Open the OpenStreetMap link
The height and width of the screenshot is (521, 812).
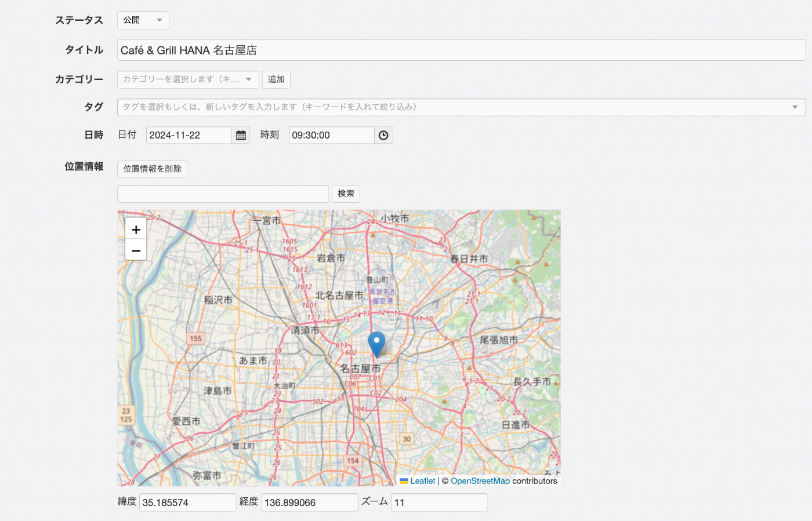[480, 481]
